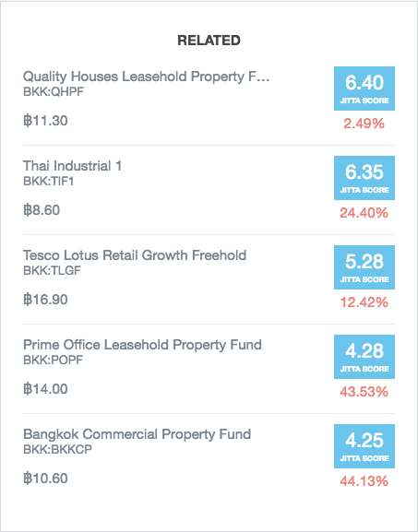Image resolution: width=418 pixels, height=532 pixels.
Task: Open Prime Office Leasehold Property Fund
Action: (x=142, y=345)
